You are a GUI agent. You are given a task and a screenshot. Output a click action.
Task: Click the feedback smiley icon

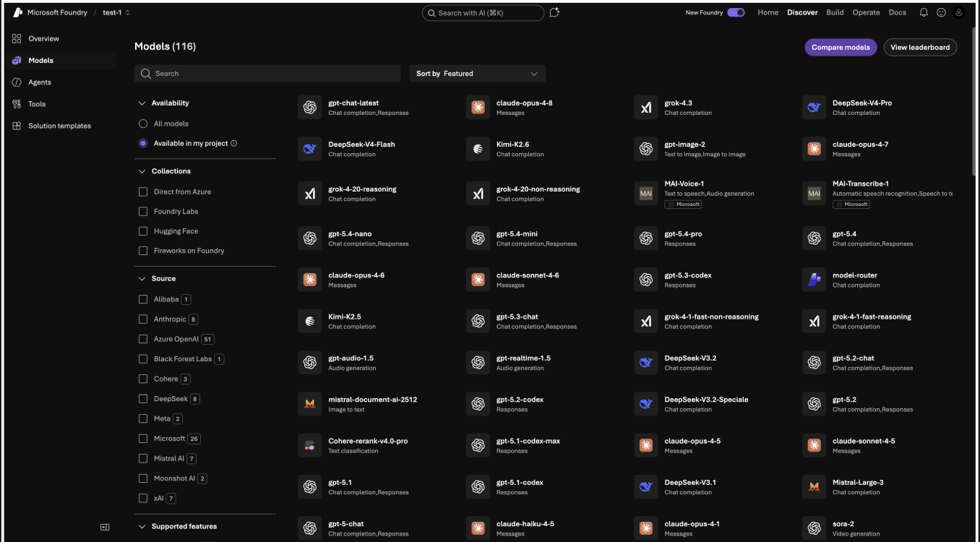point(941,12)
